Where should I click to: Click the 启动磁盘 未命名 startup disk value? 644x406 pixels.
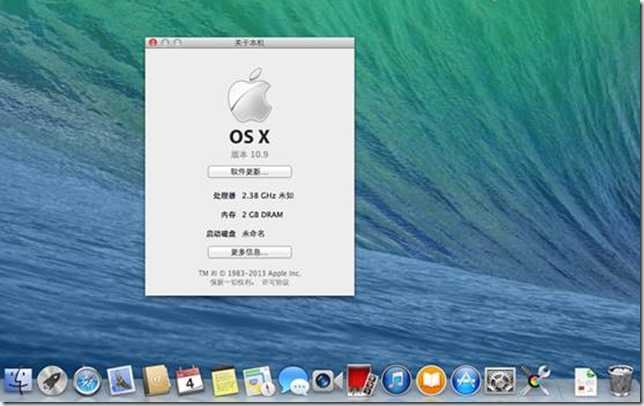[253, 234]
